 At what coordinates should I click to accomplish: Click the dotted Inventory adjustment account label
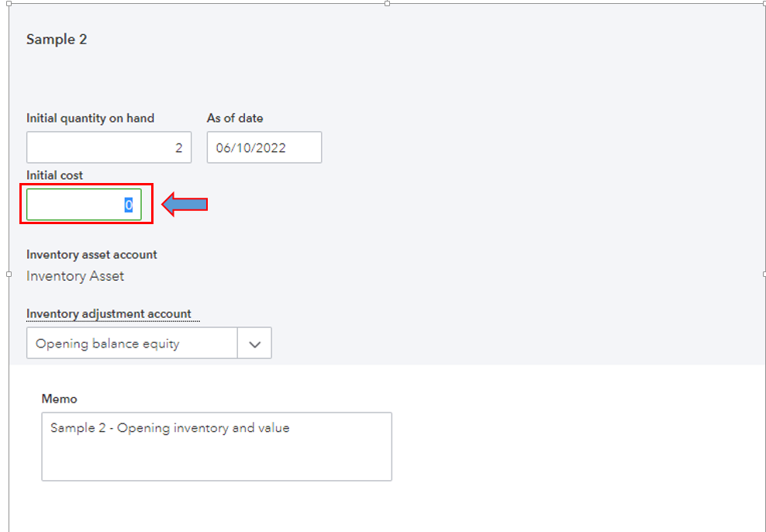pos(109,314)
